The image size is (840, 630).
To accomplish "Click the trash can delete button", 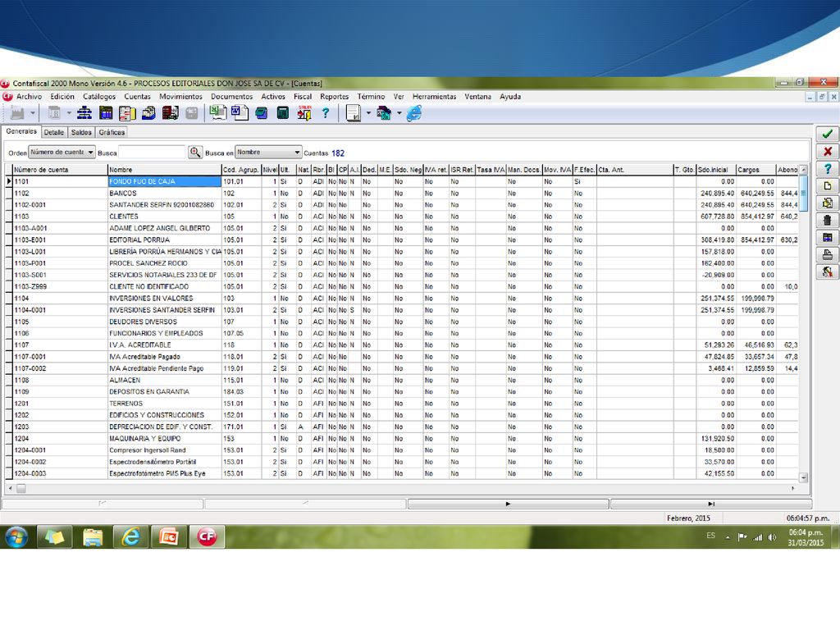I will pos(827,220).
